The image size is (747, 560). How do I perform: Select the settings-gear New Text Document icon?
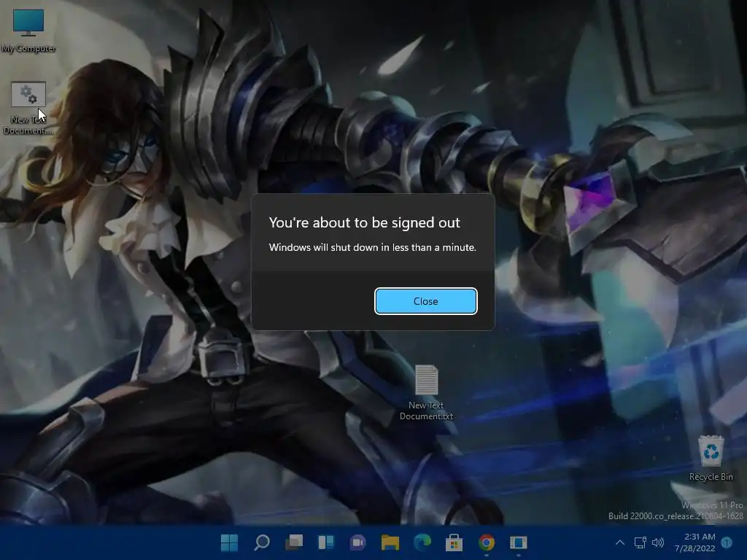pos(28,109)
